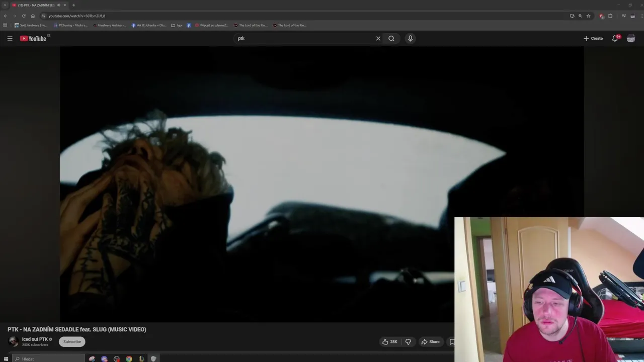Expand the Igor bookmarks folder
Screen dimensions: 644x362
point(177,25)
